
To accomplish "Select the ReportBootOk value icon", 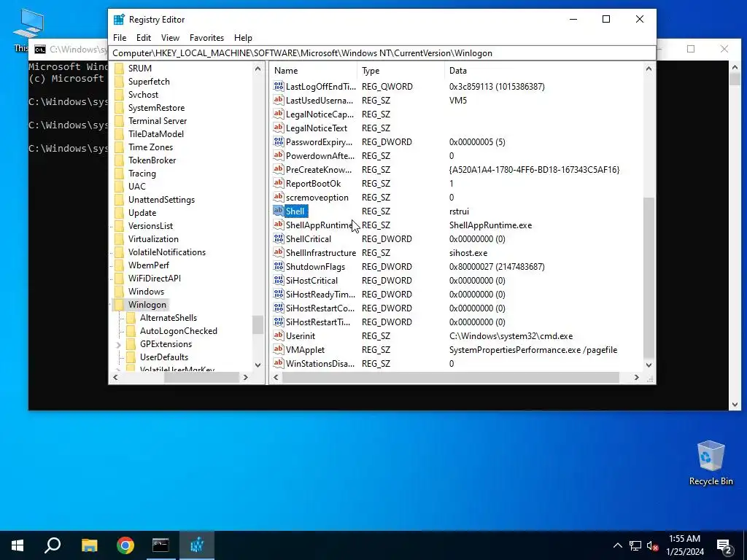I will click(x=279, y=183).
